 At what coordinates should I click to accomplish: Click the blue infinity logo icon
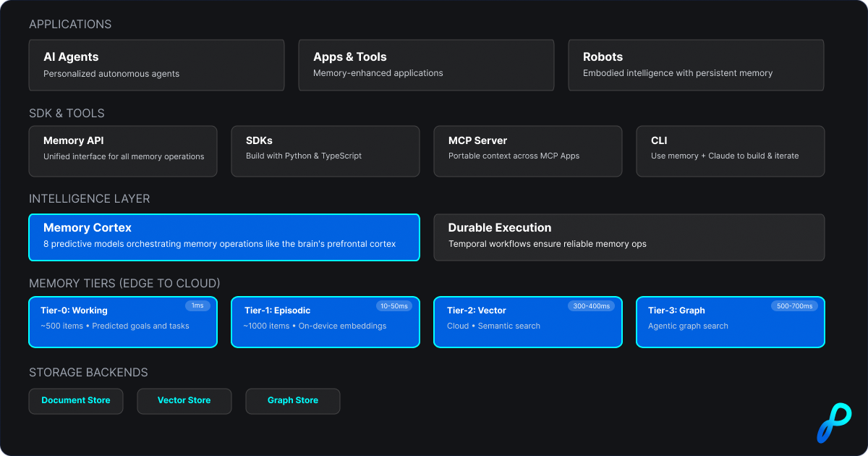pyautogui.click(x=834, y=422)
